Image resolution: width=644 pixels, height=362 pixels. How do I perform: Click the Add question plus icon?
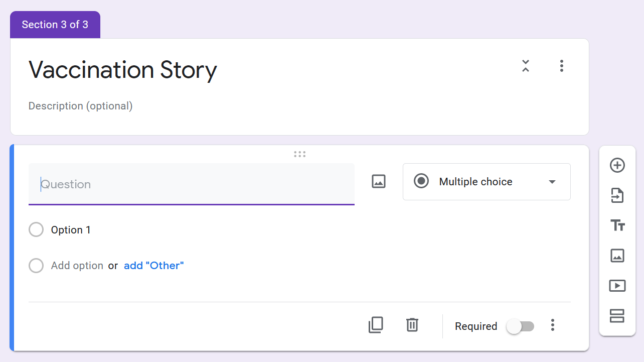pos(617,165)
